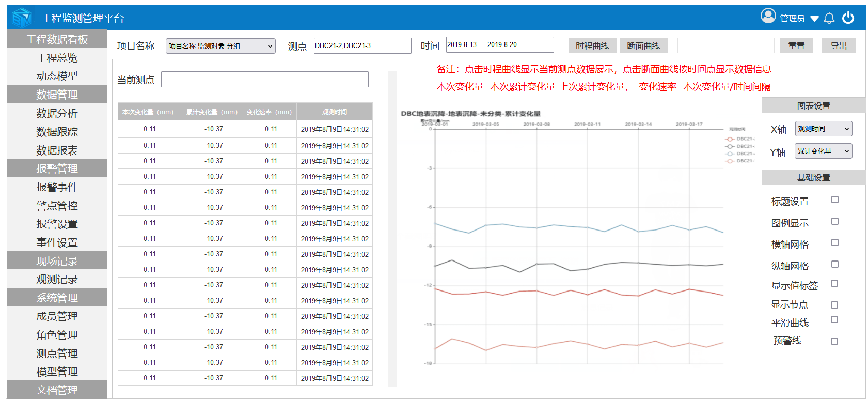Focus the 测点 input DBC21-2,DBC21-3

[x=362, y=45]
